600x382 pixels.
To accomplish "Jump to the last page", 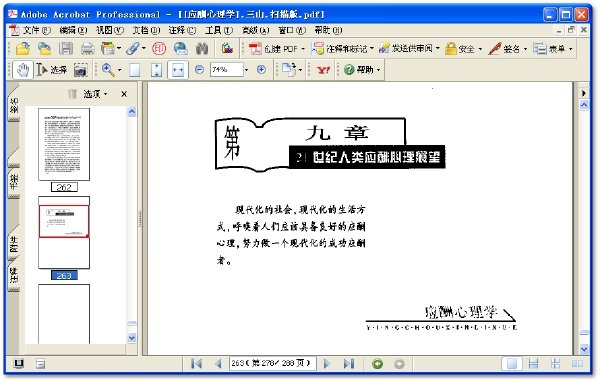I will pyautogui.click(x=349, y=363).
